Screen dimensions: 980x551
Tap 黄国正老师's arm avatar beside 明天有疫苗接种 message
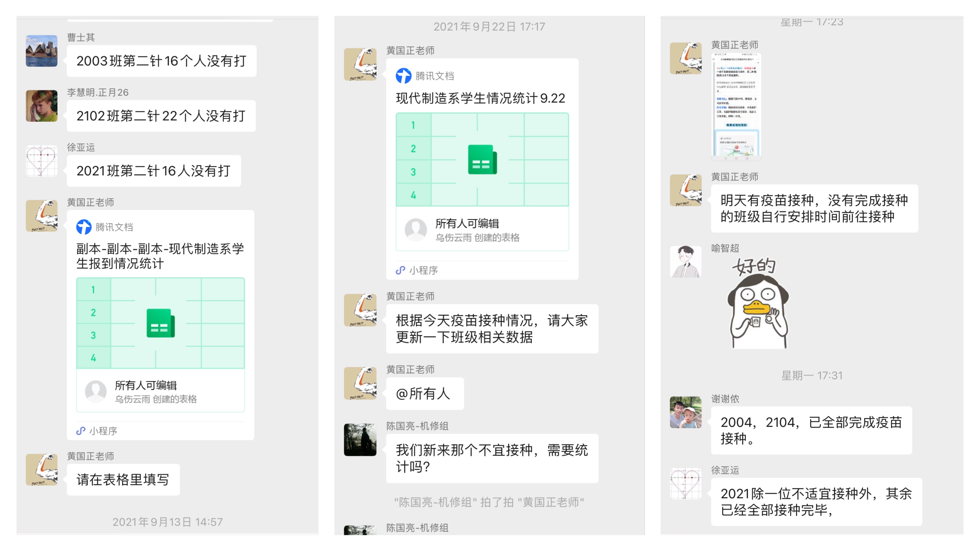[686, 190]
